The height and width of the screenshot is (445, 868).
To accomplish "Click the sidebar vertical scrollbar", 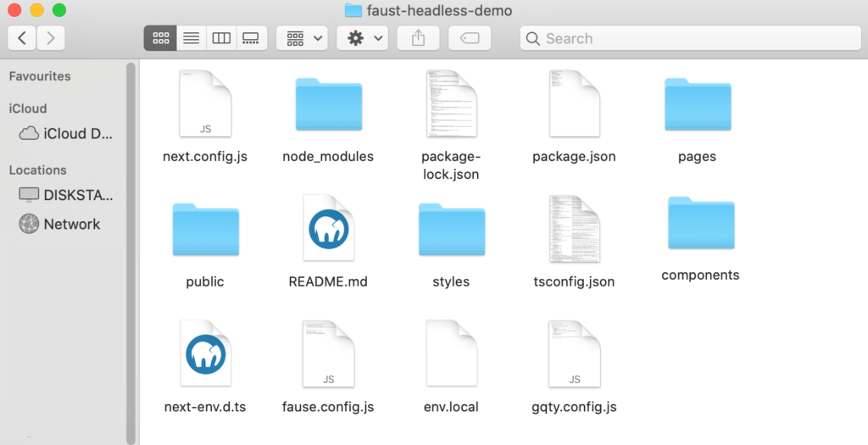I will [x=131, y=252].
